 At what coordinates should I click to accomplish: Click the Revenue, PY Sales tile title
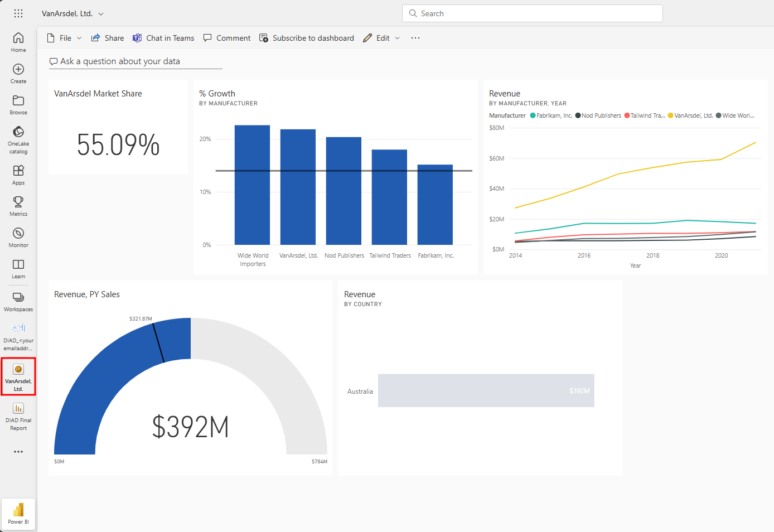[x=87, y=294]
